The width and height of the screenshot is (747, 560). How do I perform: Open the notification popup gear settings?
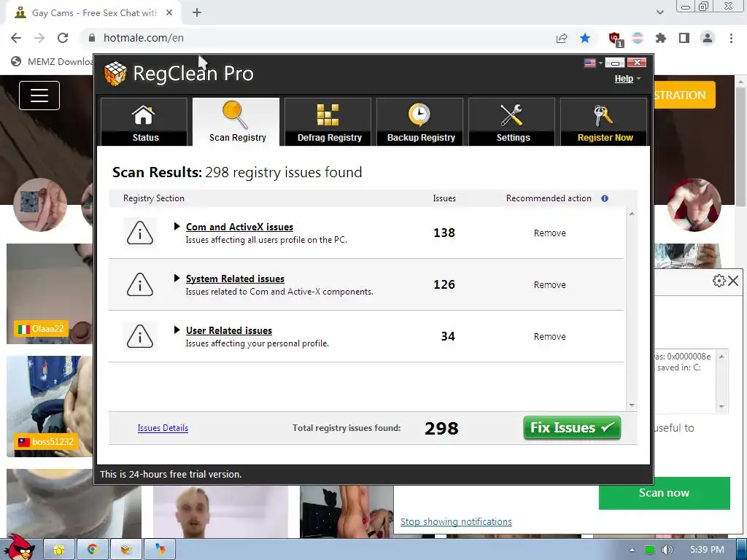[719, 281]
